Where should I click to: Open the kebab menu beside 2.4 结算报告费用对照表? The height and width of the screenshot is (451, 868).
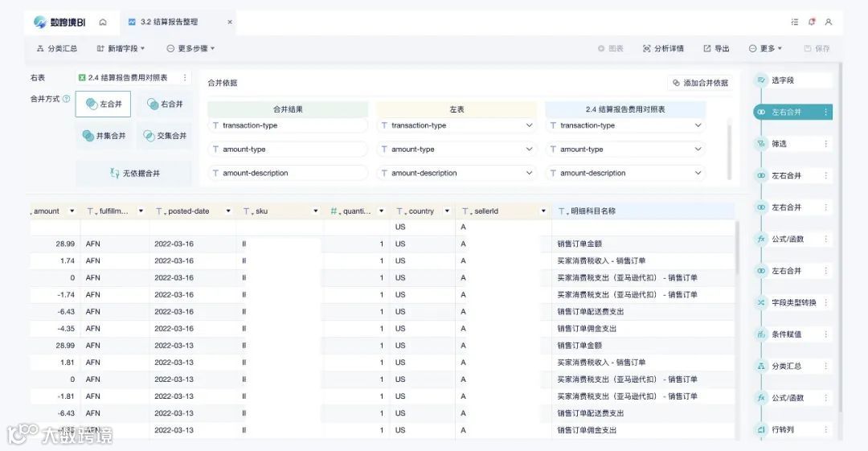[x=185, y=78]
